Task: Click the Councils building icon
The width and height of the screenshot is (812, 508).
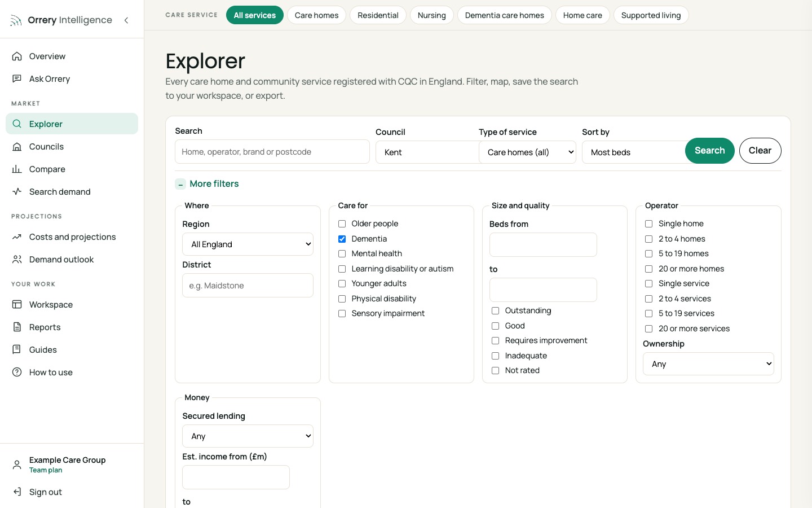Action: (x=17, y=147)
